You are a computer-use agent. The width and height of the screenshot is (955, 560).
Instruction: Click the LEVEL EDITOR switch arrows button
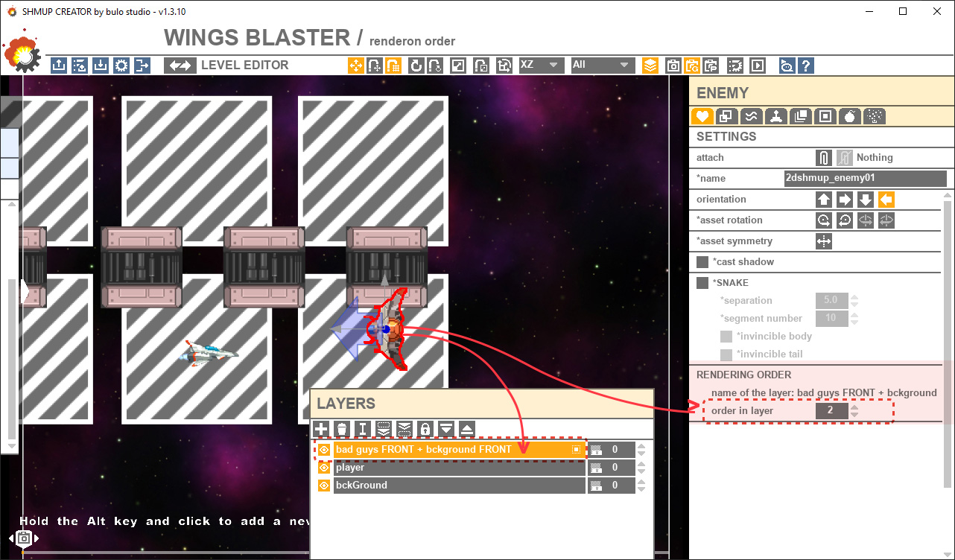[x=180, y=66]
